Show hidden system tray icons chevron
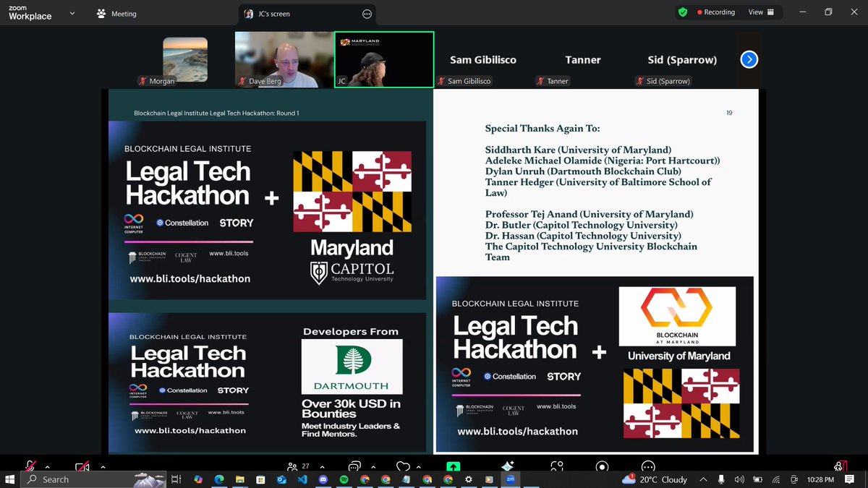Screen dimensions: 868x488 (x=703, y=479)
